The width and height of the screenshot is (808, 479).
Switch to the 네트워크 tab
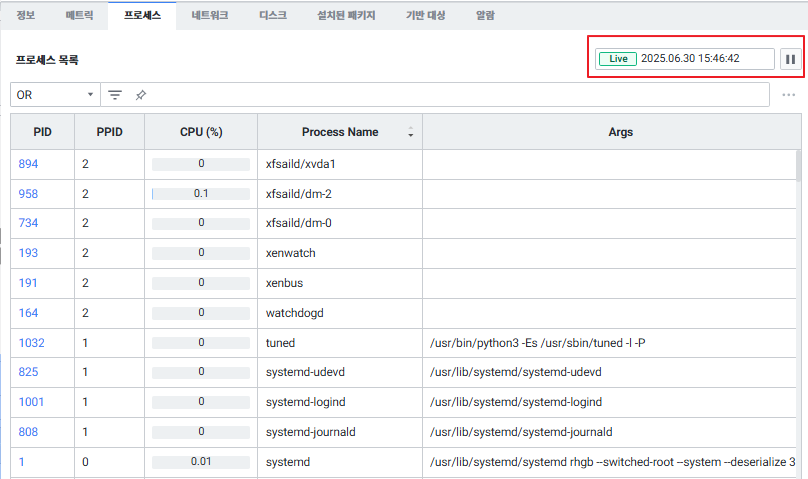[209, 16]
